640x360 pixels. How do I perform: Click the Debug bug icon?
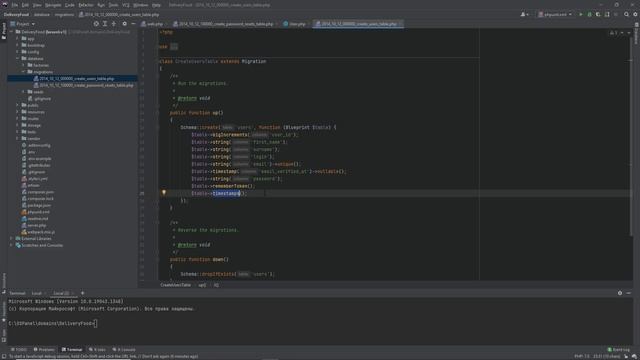(x=589, y=14)
